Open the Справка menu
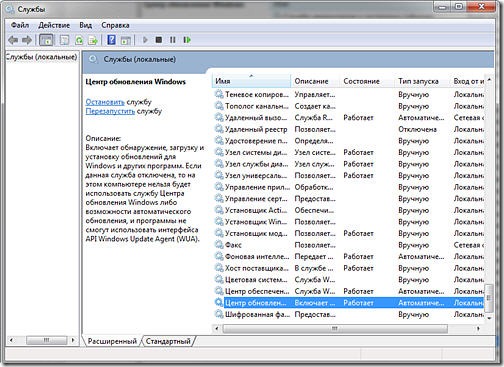 tap(115, 25)
